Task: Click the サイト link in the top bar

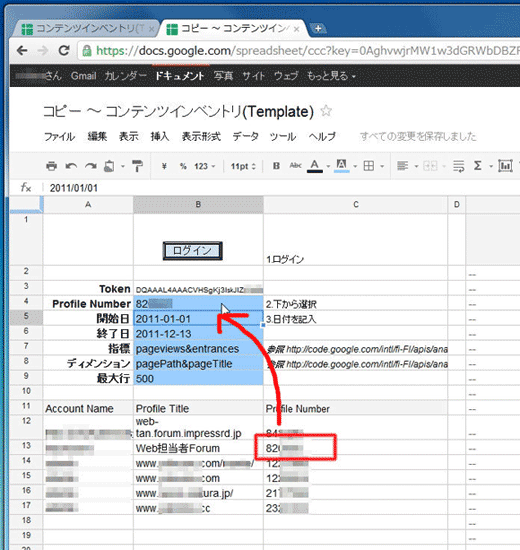Action: (x=253, y=76)
